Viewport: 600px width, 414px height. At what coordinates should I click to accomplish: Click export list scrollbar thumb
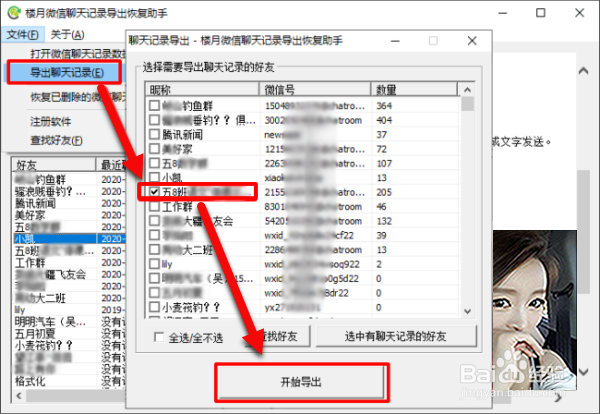coord(467,104)
